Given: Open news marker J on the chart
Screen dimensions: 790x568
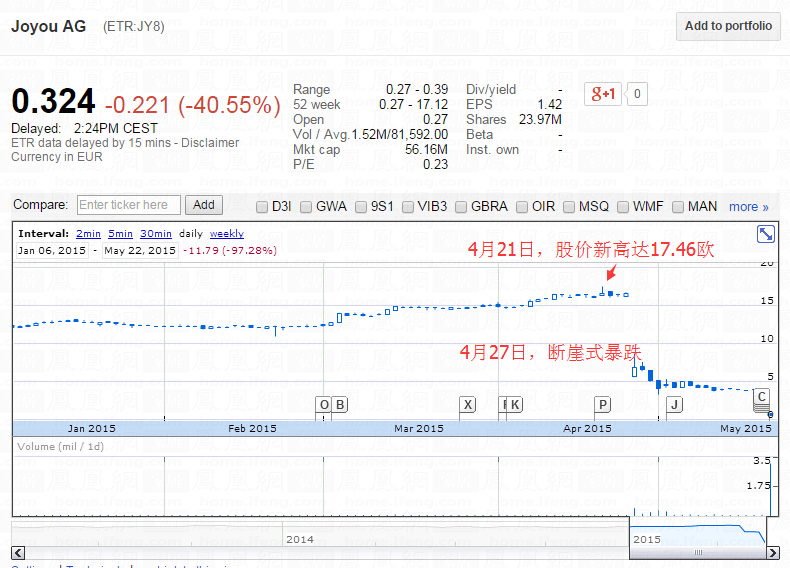Looking at the screenshot, I should click(675, 405).
